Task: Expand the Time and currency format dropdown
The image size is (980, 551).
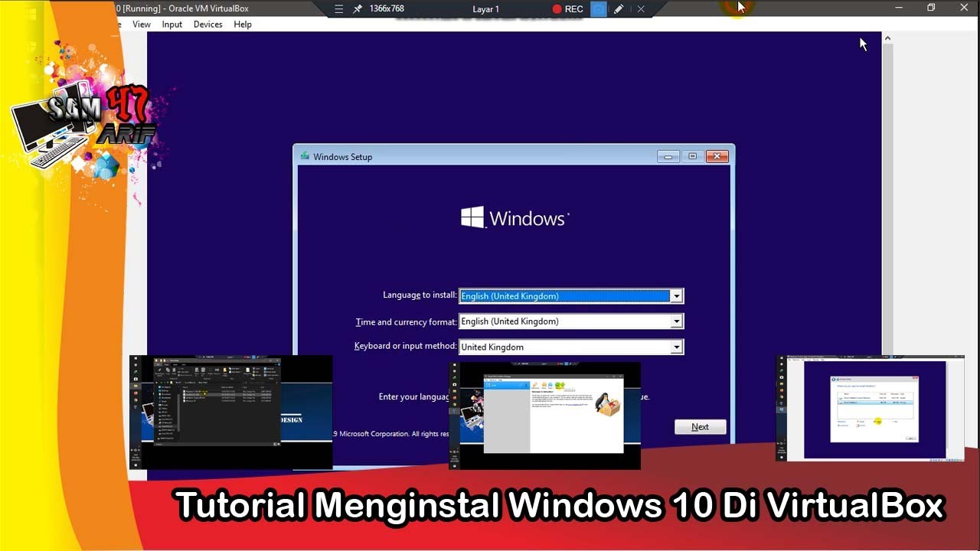Action: coord(676,321)
